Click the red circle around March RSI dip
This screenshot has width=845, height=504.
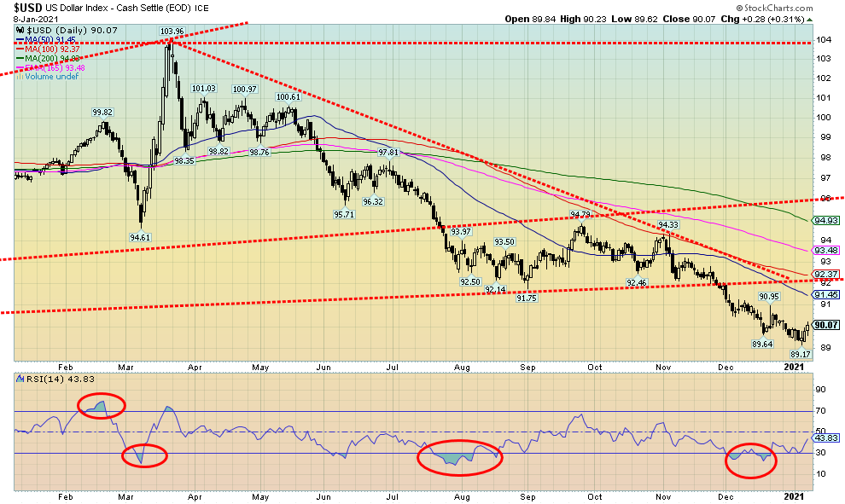[x=143, y=455]
